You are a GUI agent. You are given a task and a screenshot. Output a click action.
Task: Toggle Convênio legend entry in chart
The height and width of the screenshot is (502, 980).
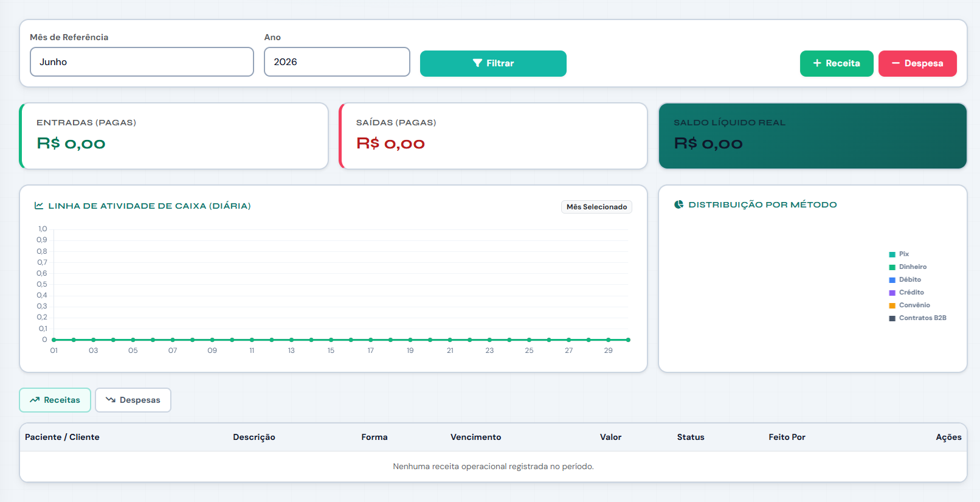(909, 305)
